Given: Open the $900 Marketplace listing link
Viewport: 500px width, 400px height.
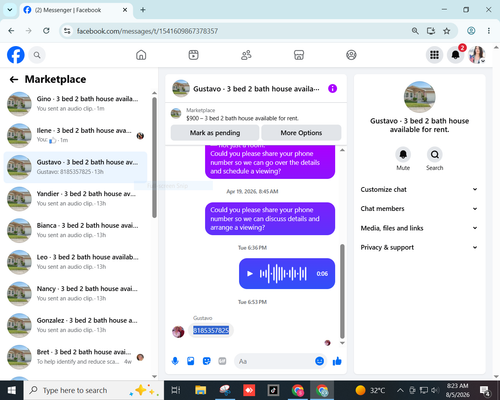Looking at the screenshot, I should coord(242,118).
